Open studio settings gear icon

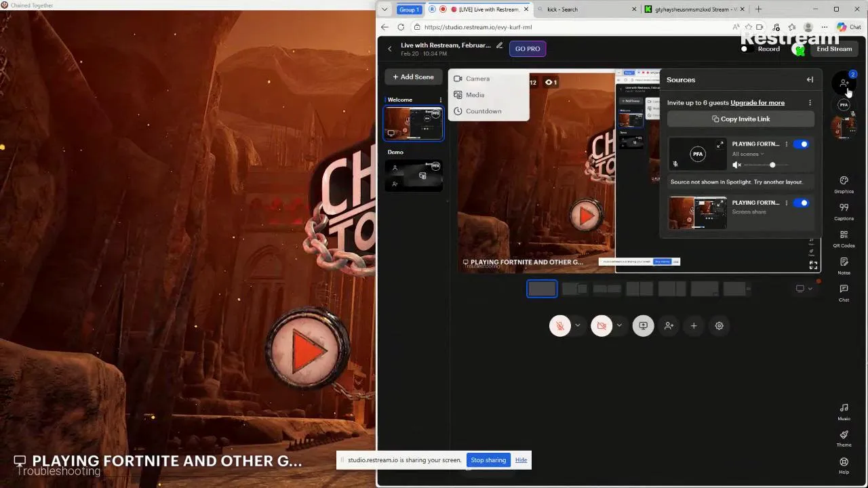(719, 326)
